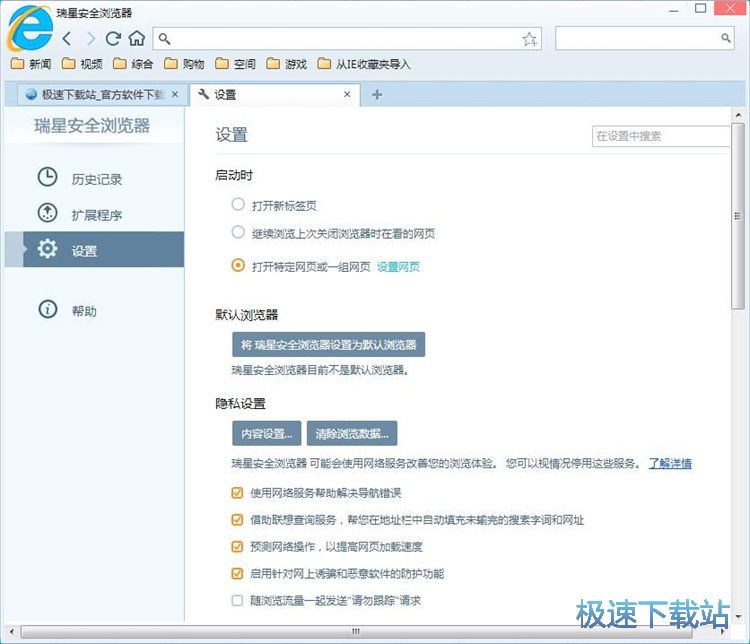Focus the address bar field
This screenshot has width=750, height=644.
[x=347, y=39]
